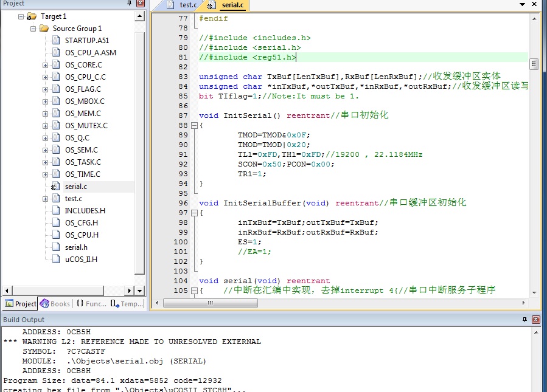This screenshot has width=547, height=392.
Task: Click the Target 1 folder icon
Action: click(x=32, y=16)
